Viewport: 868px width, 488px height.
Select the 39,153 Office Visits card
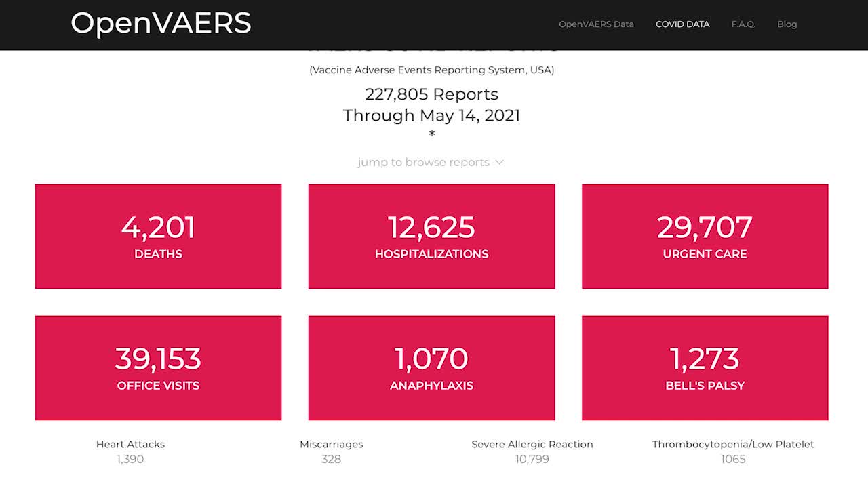point(158,368)
